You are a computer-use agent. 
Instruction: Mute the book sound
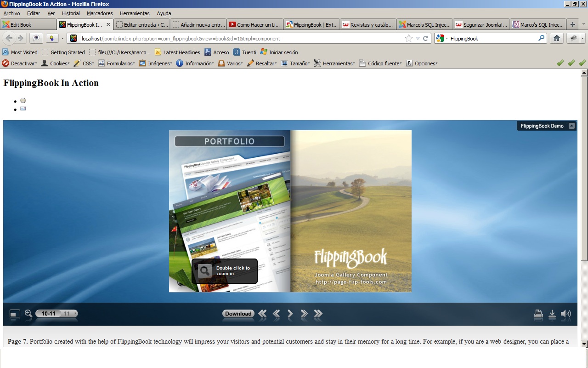566,314
